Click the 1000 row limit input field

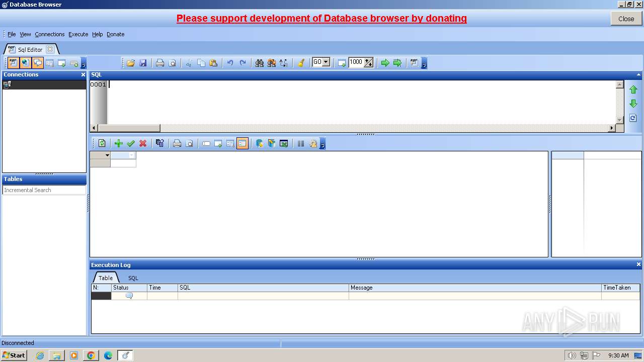[x=356, y=62]
